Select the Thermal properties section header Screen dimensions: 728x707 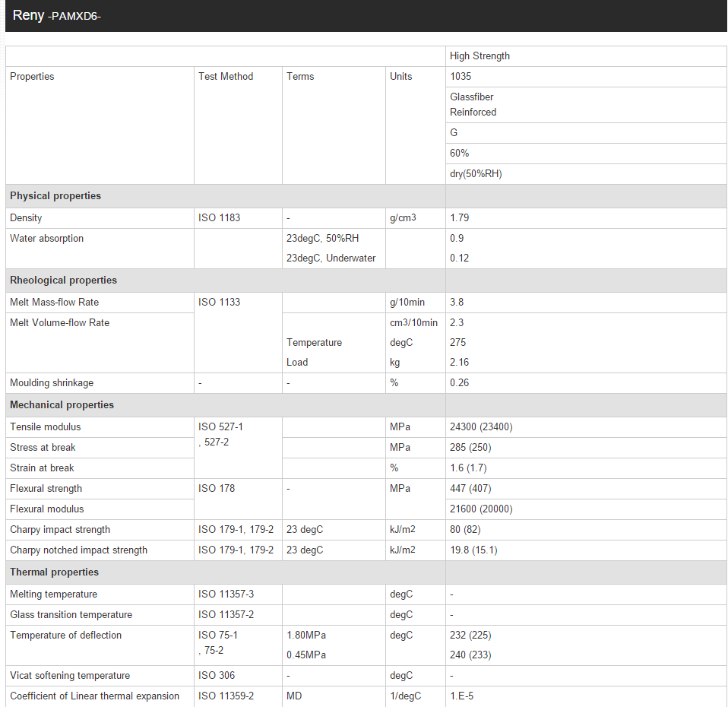[54, 572]
